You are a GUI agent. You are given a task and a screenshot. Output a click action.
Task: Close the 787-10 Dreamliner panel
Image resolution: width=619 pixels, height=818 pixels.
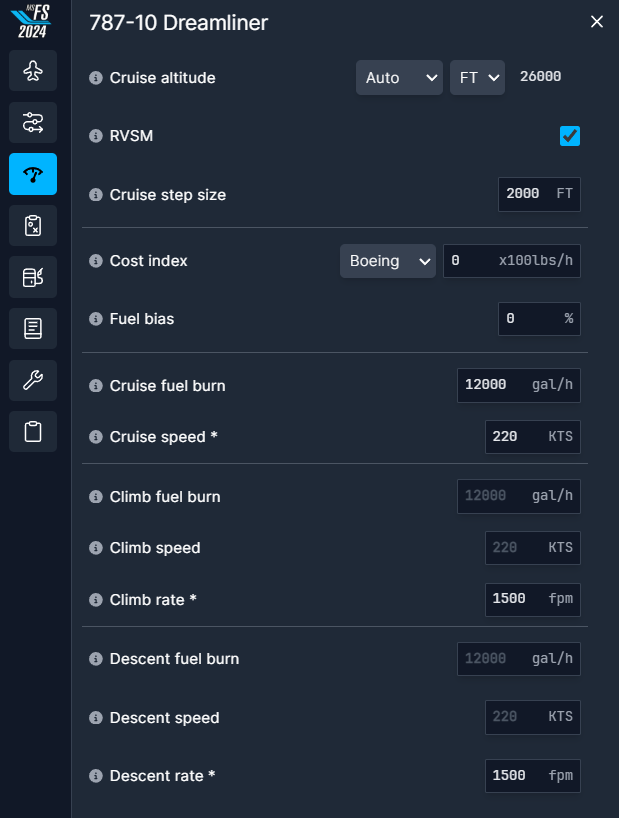point(597,22)
